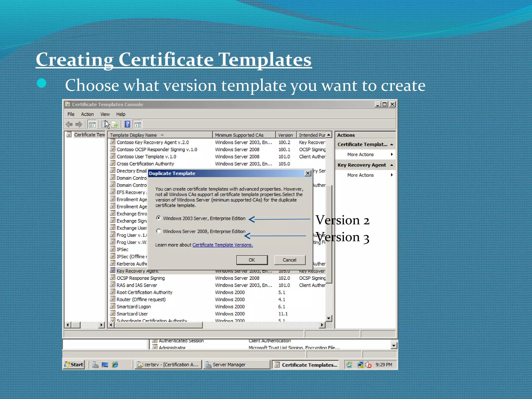This screenshot has width=532, height=399.
Task: Click the network warning tray icon
Action: point(361,365)
